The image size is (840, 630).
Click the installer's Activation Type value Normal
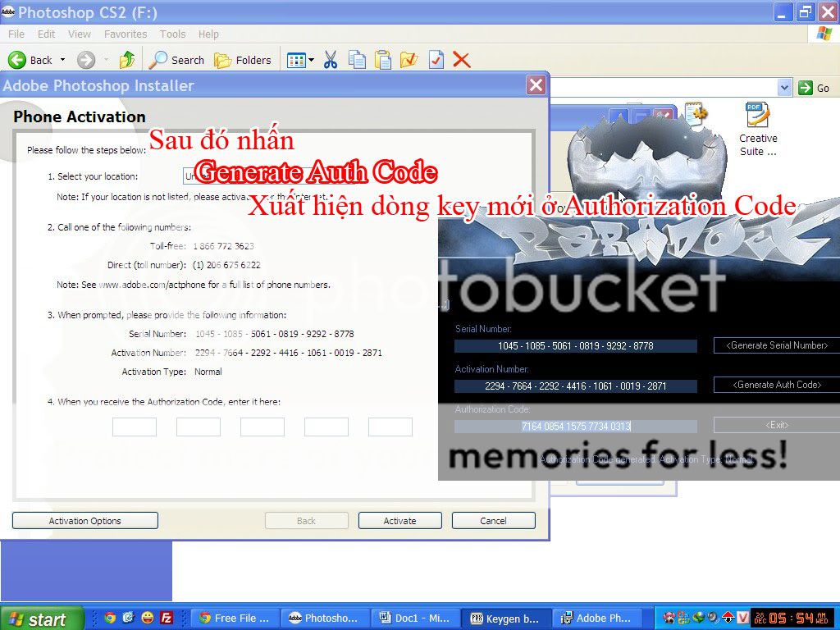pyautogui.click(x=208, y=372)
